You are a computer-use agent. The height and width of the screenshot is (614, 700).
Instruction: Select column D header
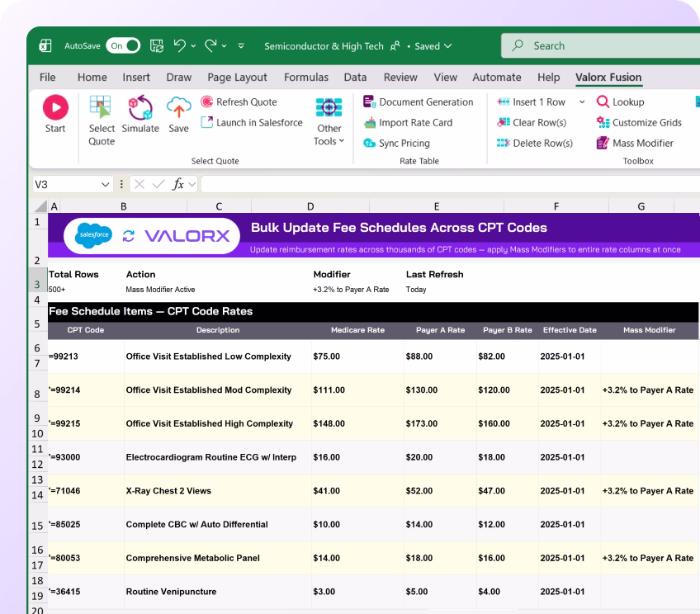[310, 206]
